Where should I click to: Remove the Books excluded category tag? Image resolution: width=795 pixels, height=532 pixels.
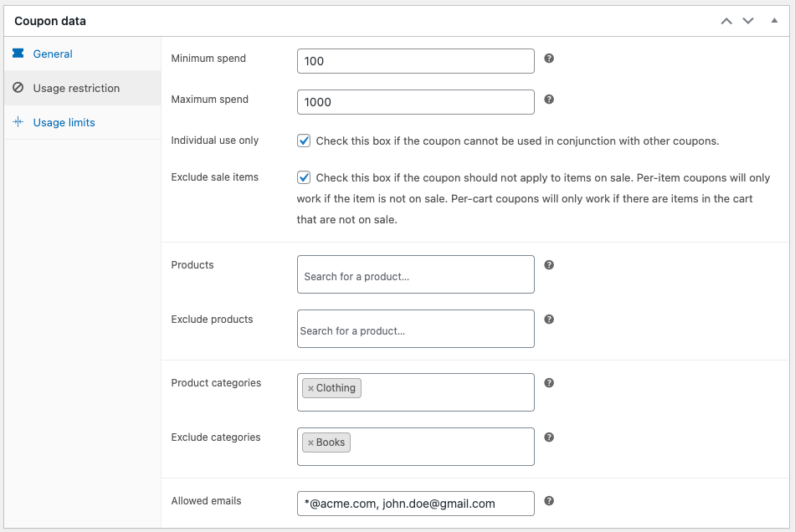pyautogui.click(x=310, y=442)
